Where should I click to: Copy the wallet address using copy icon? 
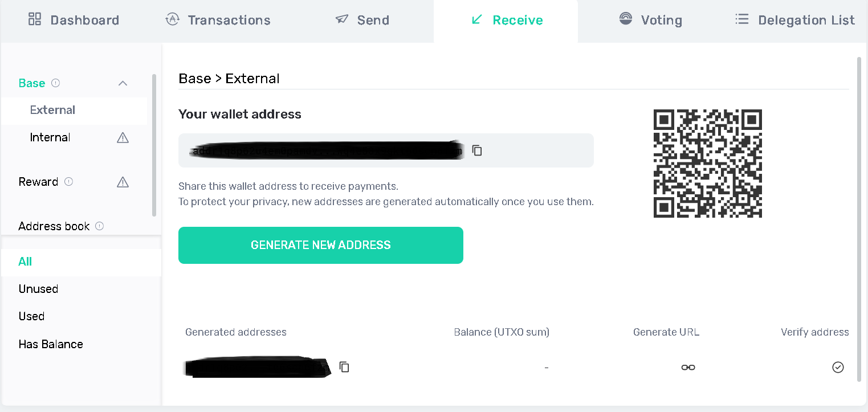pos(478,150)
